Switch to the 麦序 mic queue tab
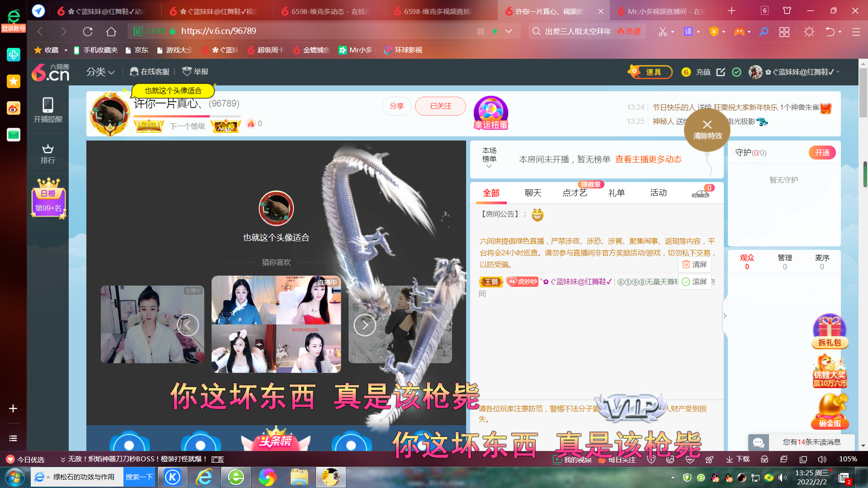Screen dimensions: 868x488 pyautogui.click(x=822, y=262)
